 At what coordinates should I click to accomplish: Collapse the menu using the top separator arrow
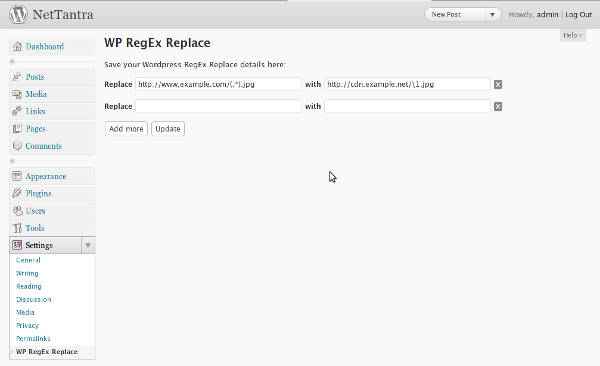point(12,61)
